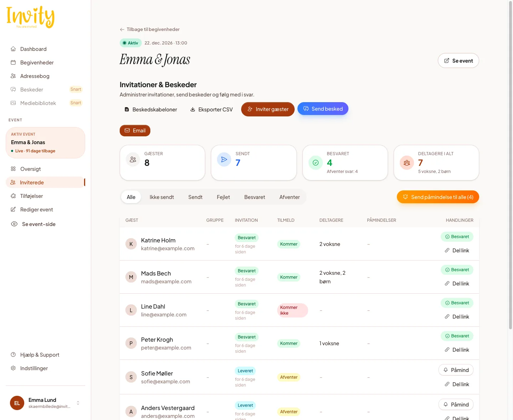Click the EL user avatar
The width and height of the screenshot is (513, 420).
click(17, 403)
